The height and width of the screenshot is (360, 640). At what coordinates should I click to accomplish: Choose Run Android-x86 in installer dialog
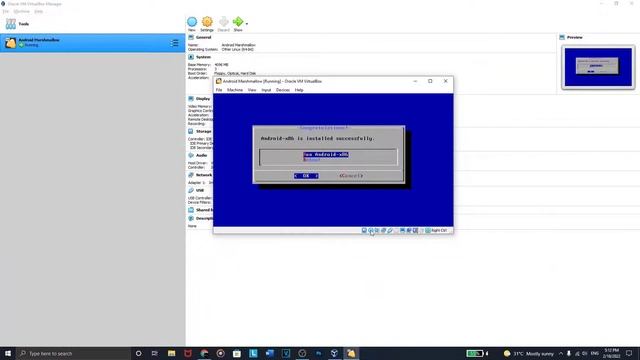326,154
